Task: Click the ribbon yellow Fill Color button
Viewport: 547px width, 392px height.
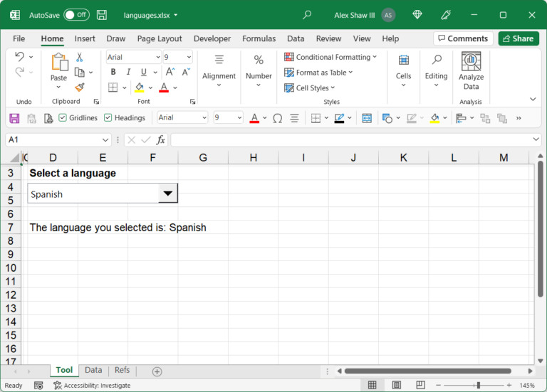Action: point(140,87)
